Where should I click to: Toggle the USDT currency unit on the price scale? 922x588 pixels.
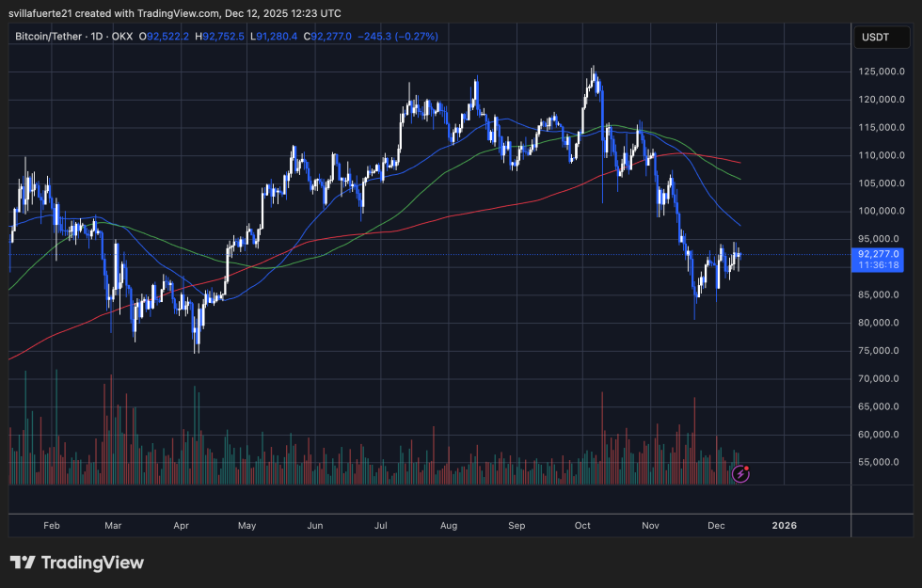(881, 37)
